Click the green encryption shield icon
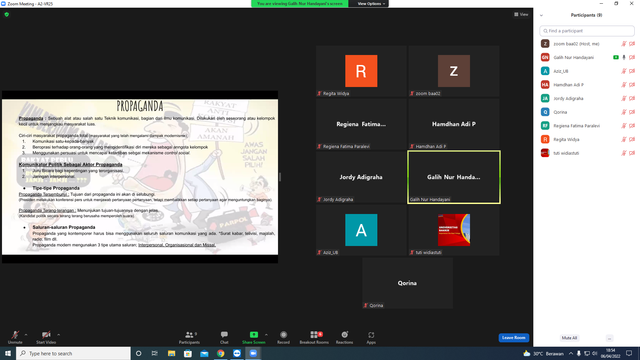The image size is (640, 360). (x=7, y=14)
